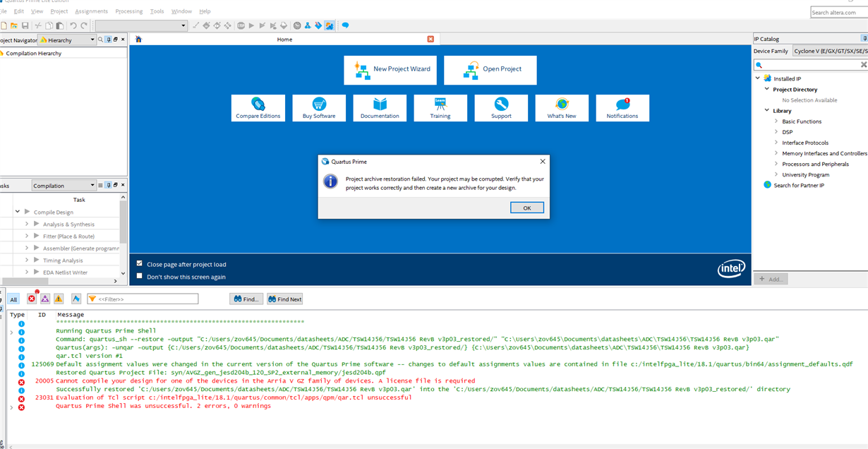Expand the Fitter (Place & Route) task
The height and width of the screenshot is (449, 868).
(27, 236)
